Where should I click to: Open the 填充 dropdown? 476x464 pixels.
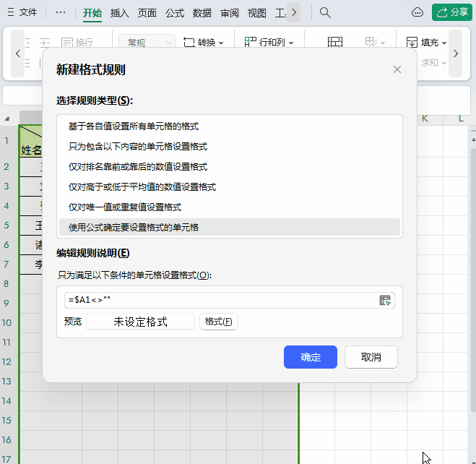426,42
